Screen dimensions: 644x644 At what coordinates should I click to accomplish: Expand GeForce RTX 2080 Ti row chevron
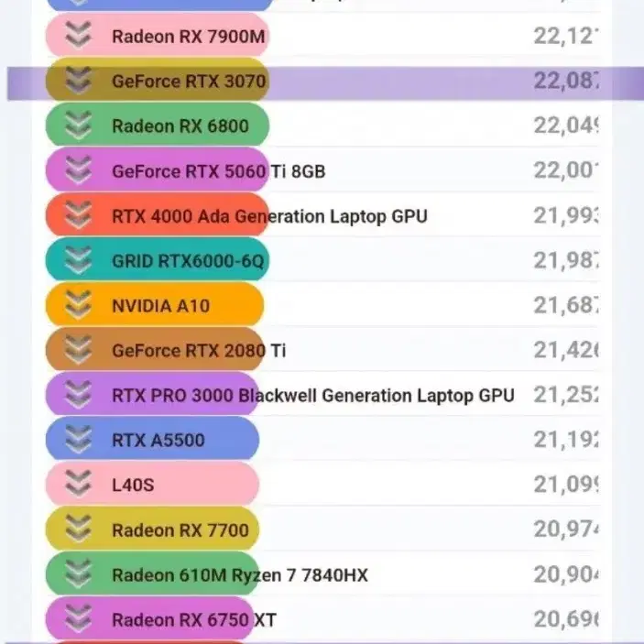tap(78, 350)
